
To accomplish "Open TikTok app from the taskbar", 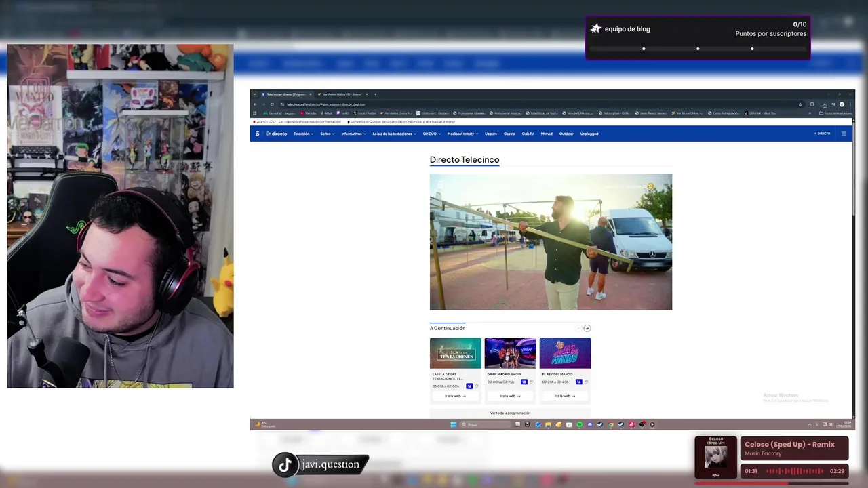I will point(631,424).
